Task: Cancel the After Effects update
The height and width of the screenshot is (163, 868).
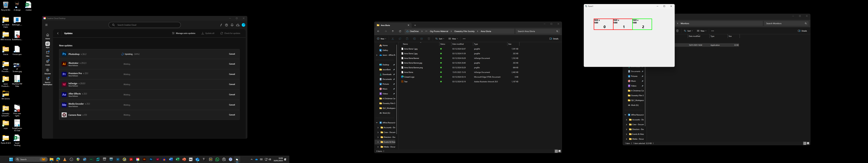Action: [x=232, y=94]
